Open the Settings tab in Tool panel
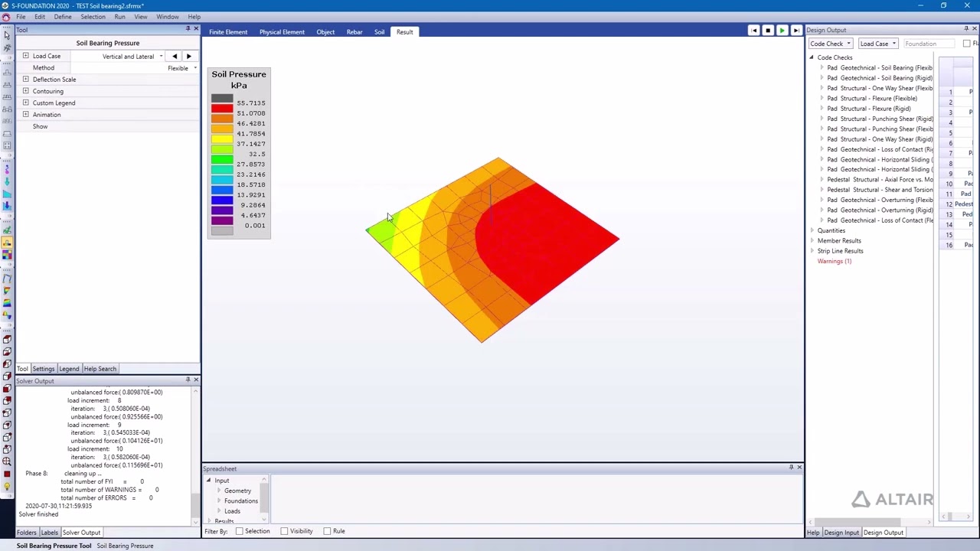This screenshot has width=980, height=551. (43, 369)
